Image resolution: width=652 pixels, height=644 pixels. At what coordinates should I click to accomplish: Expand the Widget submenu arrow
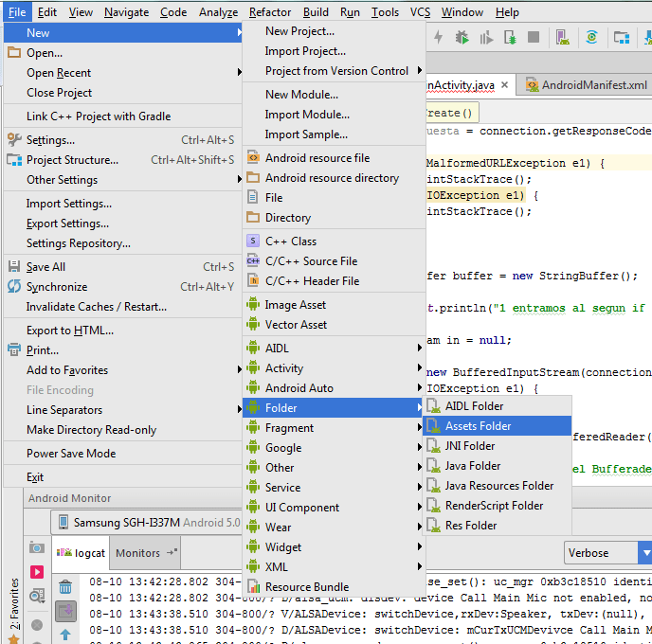coord(420,546)
